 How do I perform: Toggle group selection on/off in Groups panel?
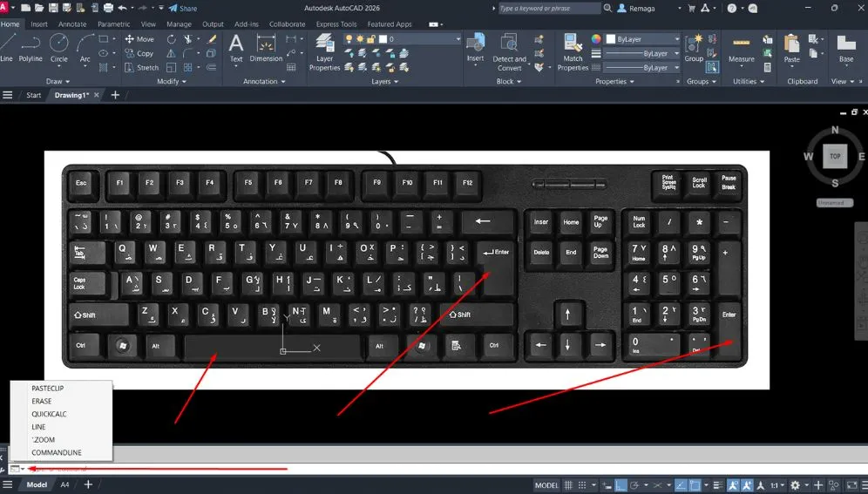[712, 67]
